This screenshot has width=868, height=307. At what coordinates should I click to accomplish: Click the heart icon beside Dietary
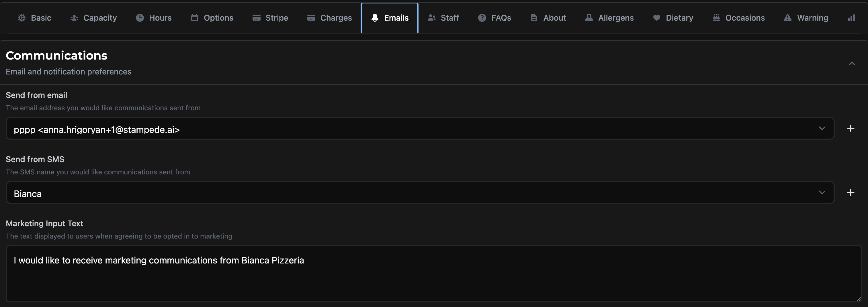point(656,18)
